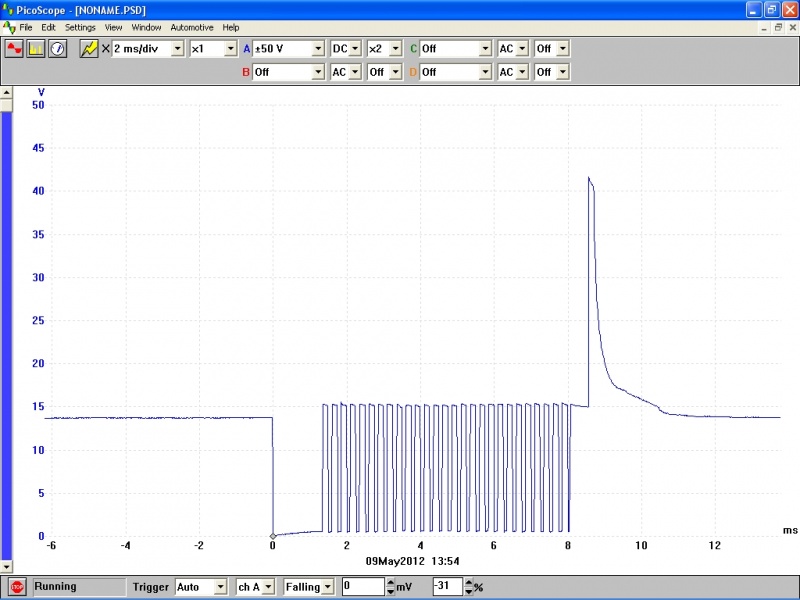Screen dimensions: 800x600
Task: Open the Automotive menu
Action: 192,27
